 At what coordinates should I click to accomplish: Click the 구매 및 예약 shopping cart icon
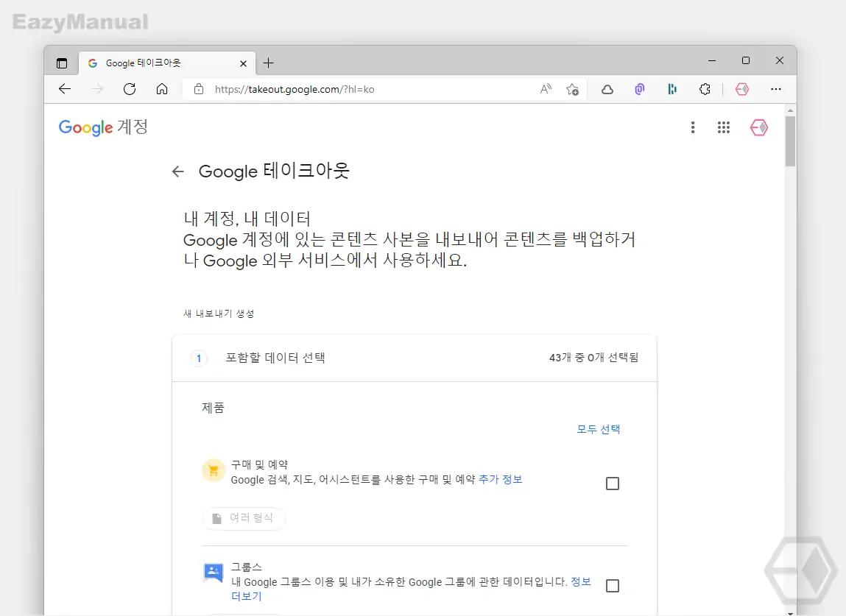point(214,470)
